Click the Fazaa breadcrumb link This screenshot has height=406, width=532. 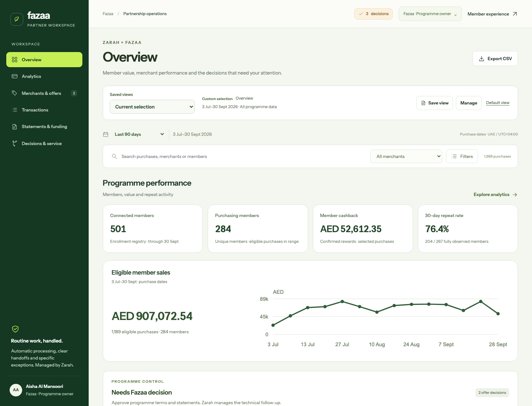(108, 14)
